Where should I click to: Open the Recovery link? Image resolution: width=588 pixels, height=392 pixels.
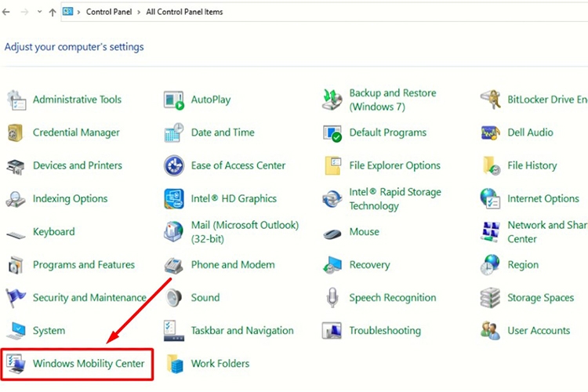pyautogui.click(x=369, y=265)
